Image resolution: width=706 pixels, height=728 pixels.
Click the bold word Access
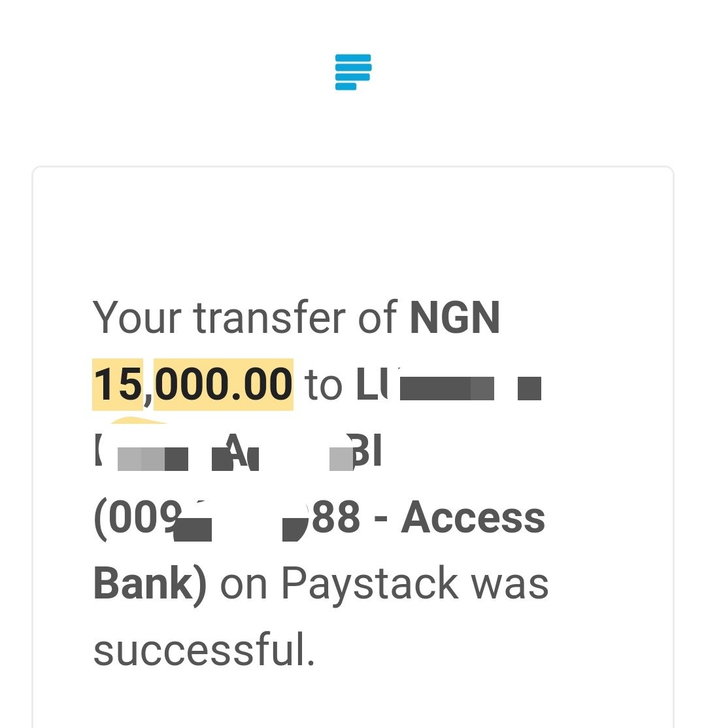pyautogui.click(x=473, y=517)
